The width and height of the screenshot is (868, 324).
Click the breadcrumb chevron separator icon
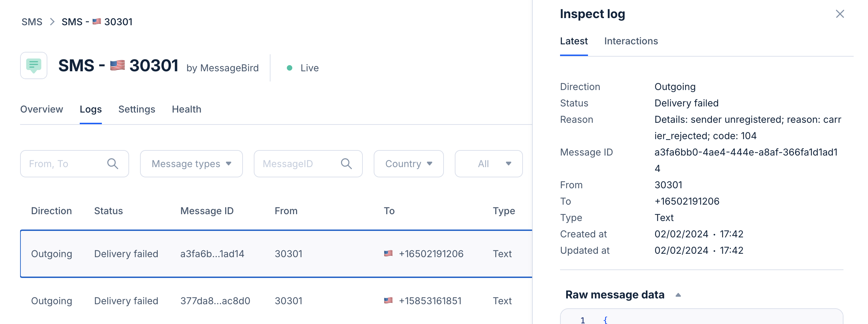point(52,22)
